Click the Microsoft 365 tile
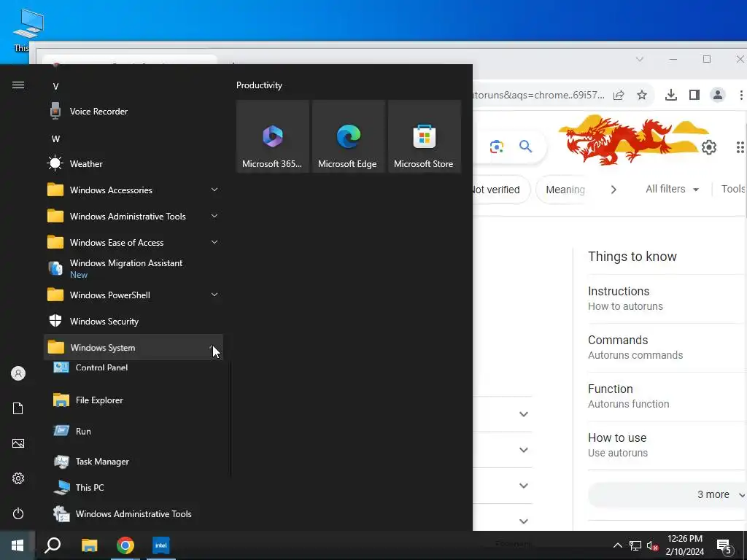Viewport: 747px width, 560px height. [273, 136]
